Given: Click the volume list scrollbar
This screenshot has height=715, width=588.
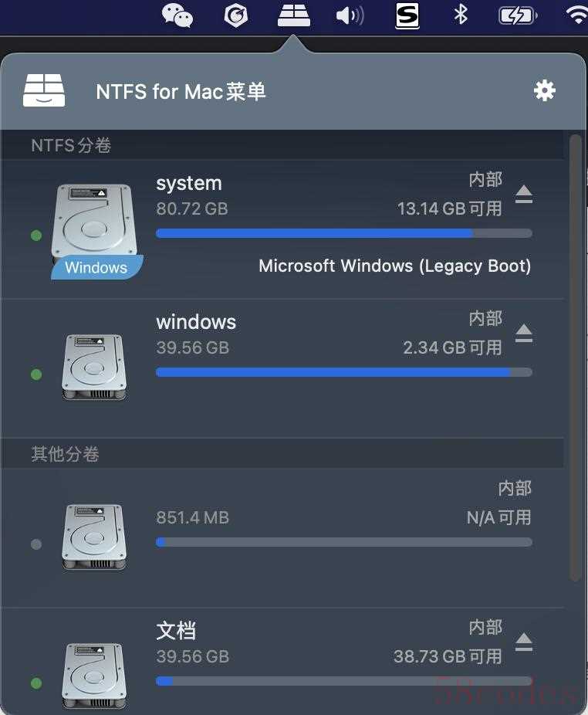Looking at the screenshot, I should 574,355.
